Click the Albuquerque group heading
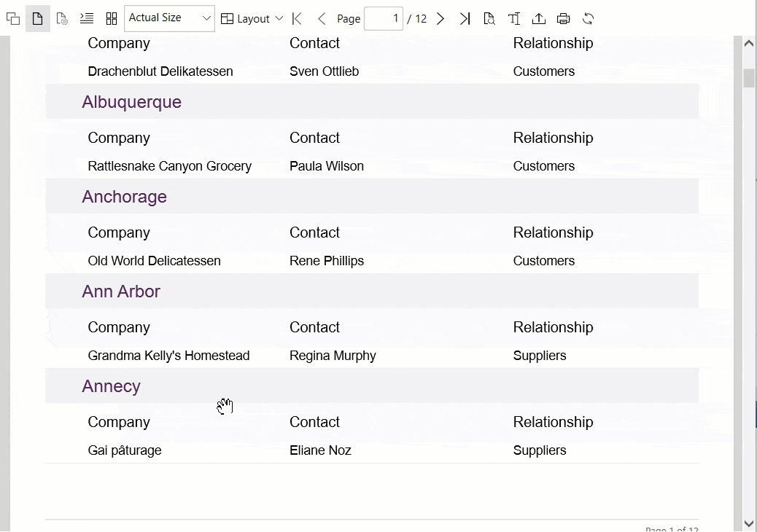The width and height of the screenshot is (757, 532). (132, 102)
